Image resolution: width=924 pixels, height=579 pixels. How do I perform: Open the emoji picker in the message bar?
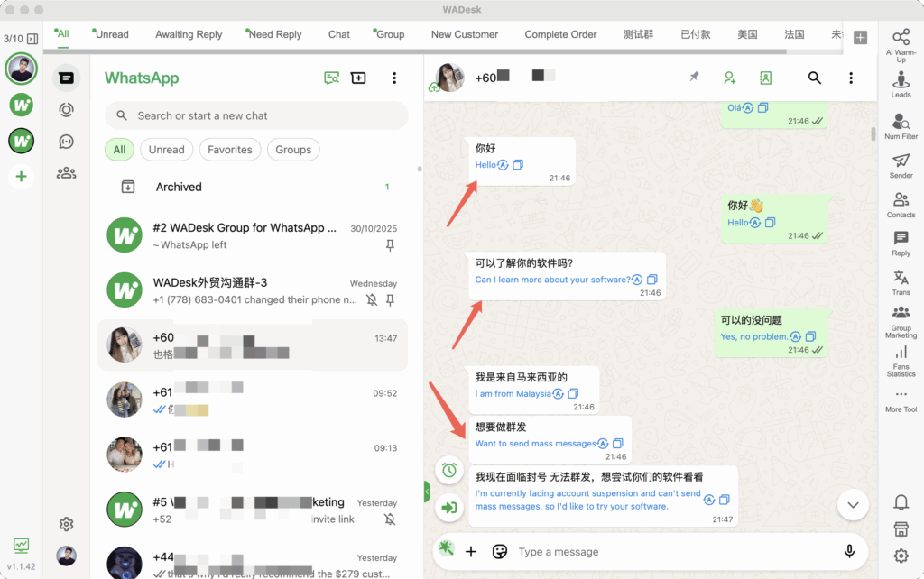click(x=500, y=551)
